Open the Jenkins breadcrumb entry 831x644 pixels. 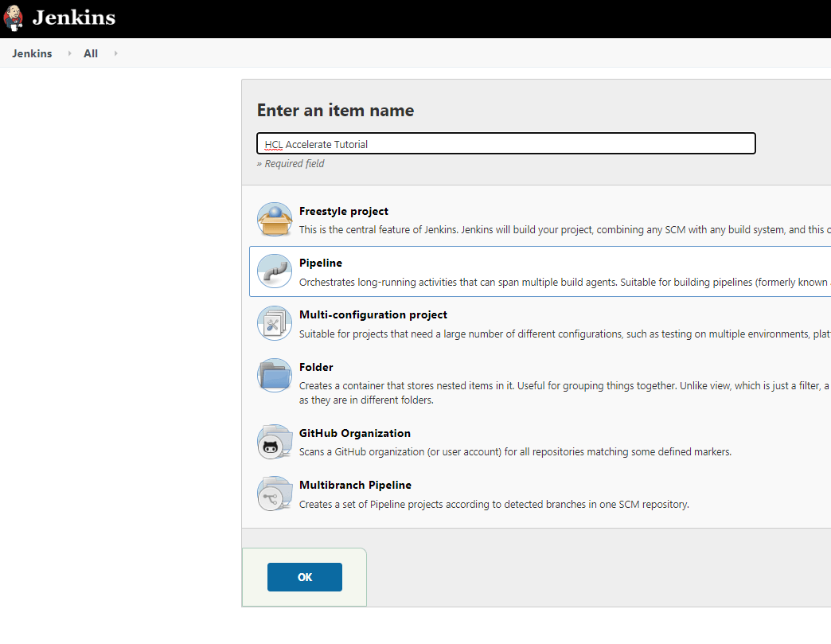point(31,53)
